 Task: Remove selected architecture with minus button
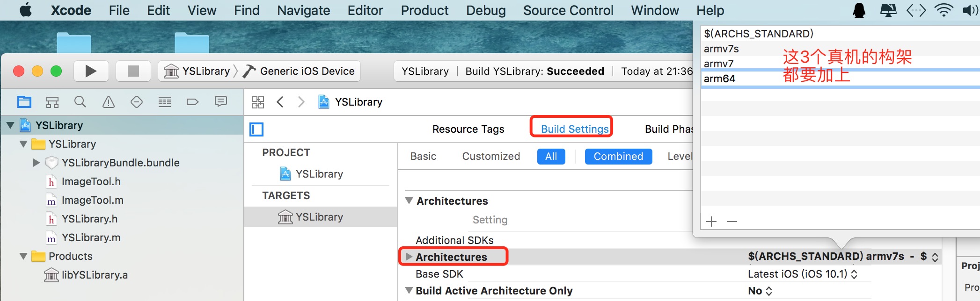(x=732, y=221)
